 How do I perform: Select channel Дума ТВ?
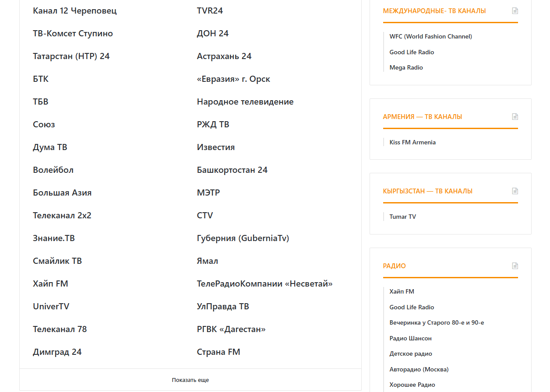(x=50, y=147)
